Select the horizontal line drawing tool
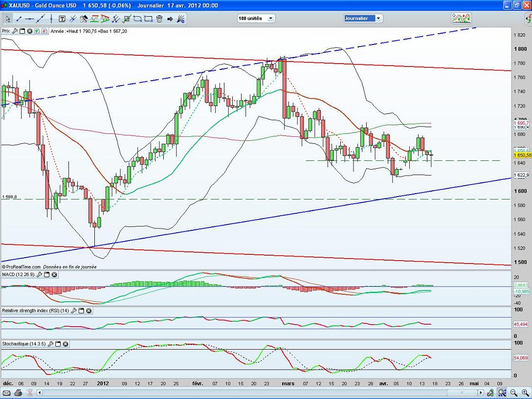This screenshot has width=532, height=399. click(x=29, y=19)
